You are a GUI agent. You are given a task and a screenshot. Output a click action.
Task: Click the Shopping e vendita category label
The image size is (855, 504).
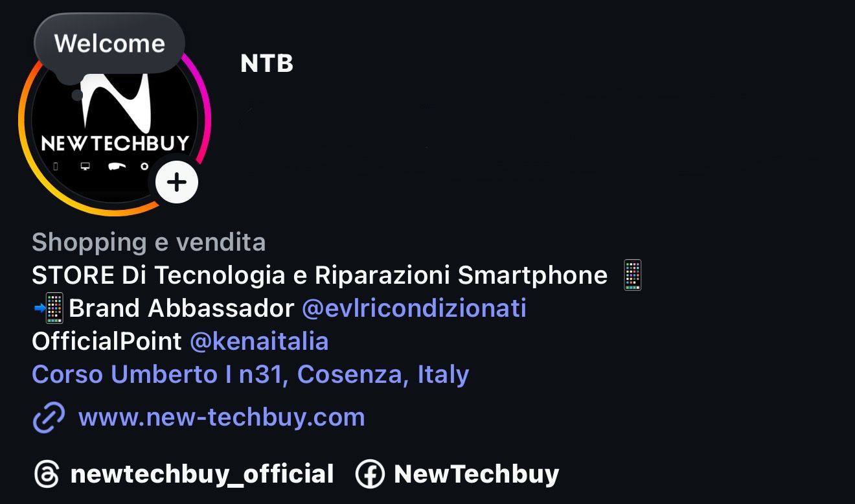pyautogui.click(x=148, y=242)
